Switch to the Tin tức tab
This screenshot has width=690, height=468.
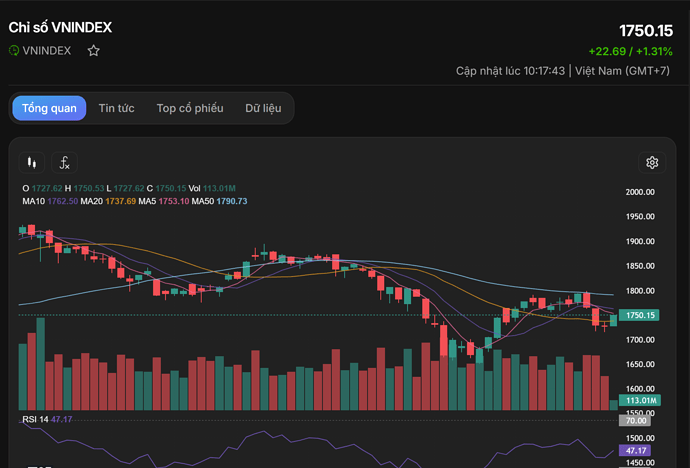click(116, 108)
